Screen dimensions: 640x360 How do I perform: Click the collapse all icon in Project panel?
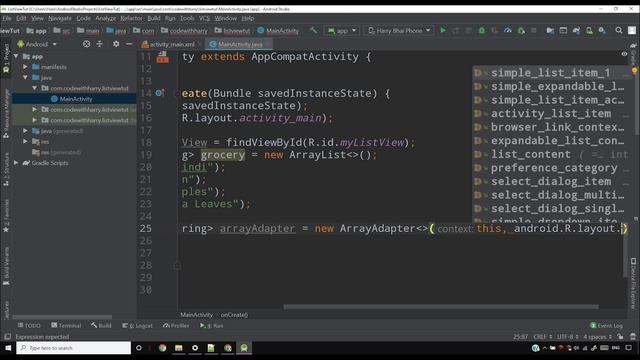tap(100, 44)
